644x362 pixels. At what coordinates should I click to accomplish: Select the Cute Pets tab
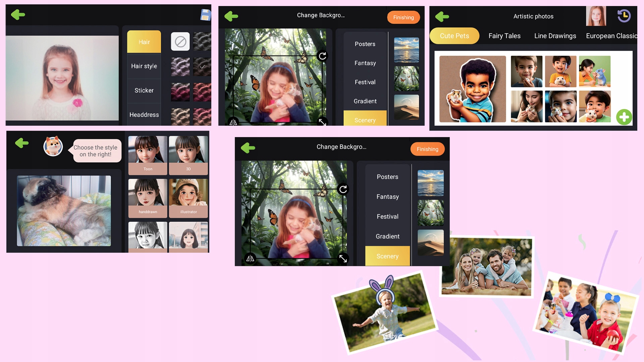point(454,36)
